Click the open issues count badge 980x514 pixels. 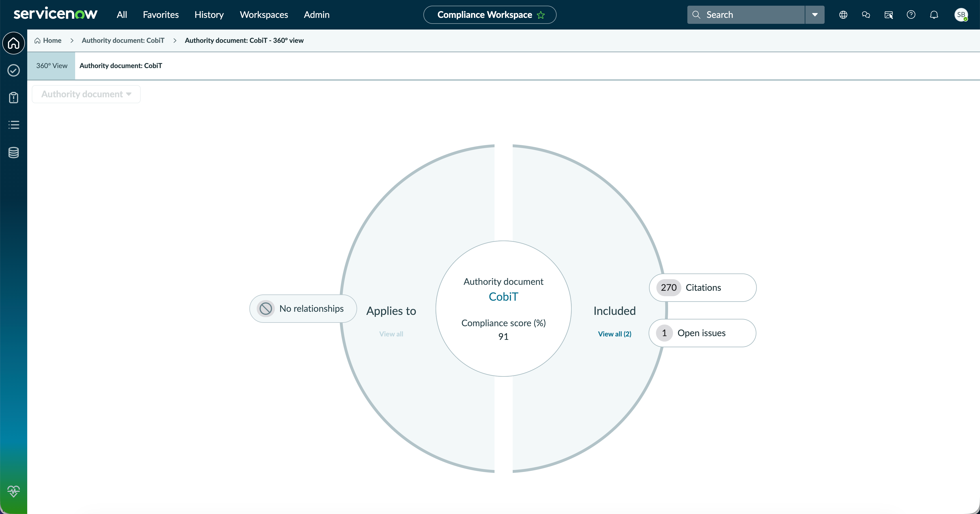pyautogui.click(x=664, y=333)
